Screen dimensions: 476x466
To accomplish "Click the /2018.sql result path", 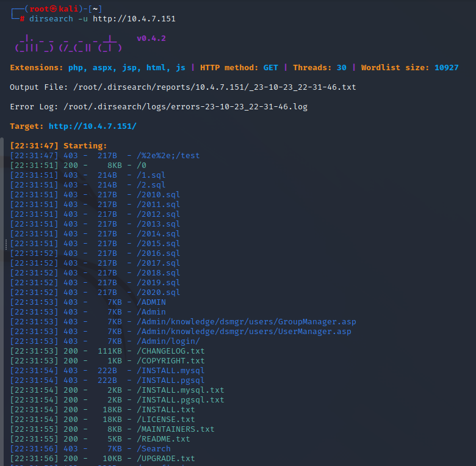I will (159, 273).
